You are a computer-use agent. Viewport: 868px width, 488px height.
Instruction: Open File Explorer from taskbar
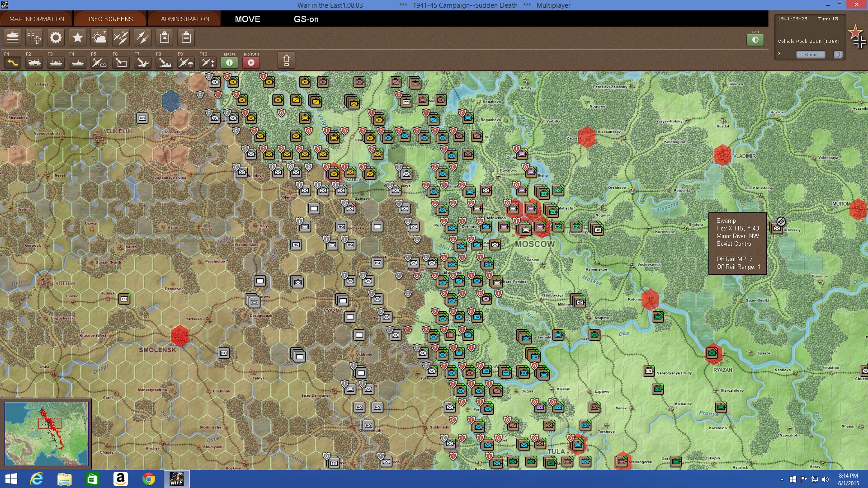click(64, 479)
